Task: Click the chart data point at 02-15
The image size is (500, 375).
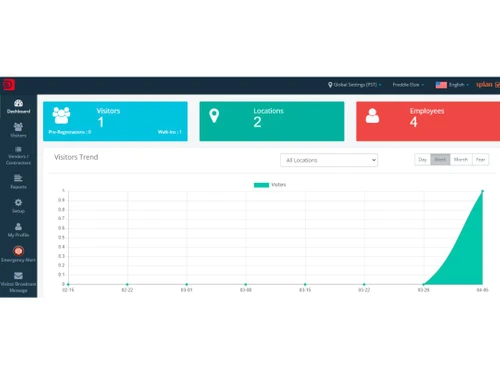Action: tap(68, 284)
